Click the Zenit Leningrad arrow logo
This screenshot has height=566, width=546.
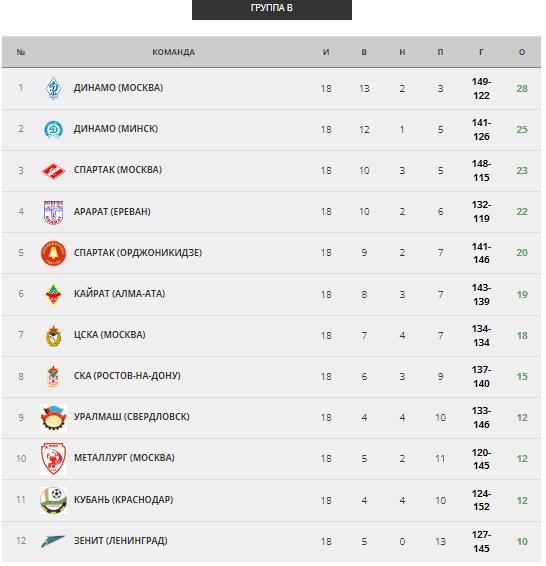[53, 541]
